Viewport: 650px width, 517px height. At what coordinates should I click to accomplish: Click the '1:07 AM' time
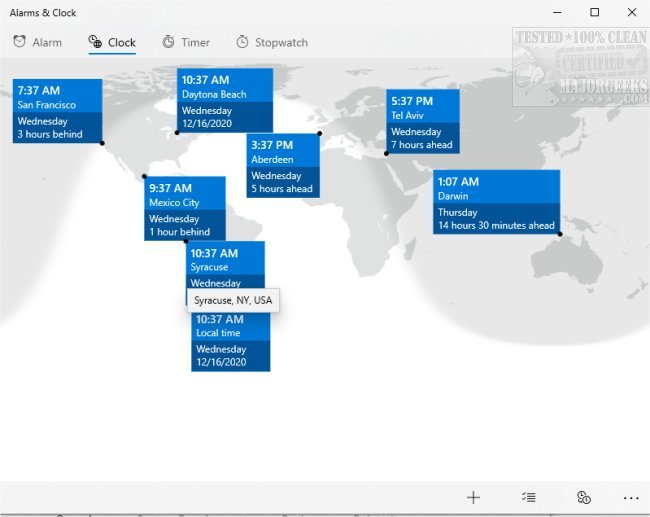(458, 182)
